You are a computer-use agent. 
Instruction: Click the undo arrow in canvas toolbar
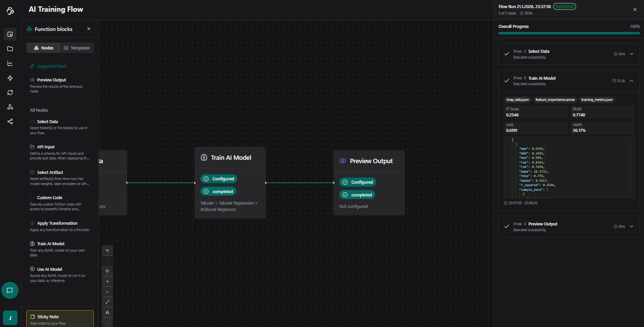click(x=107, y=251)
